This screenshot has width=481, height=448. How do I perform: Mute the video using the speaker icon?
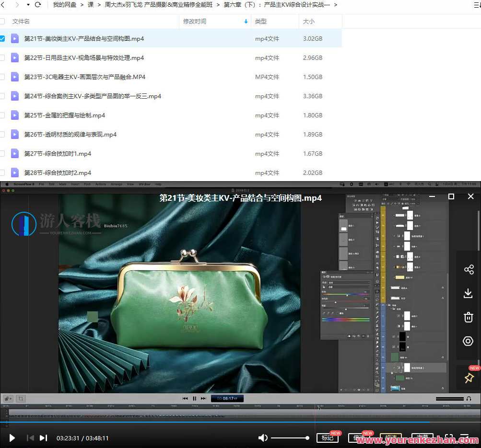[263, 438]
